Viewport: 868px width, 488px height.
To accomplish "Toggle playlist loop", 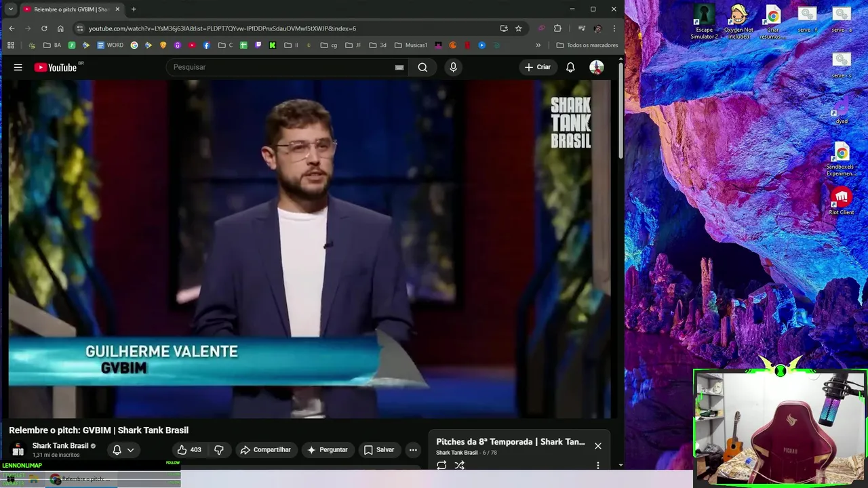I will 441,465.
